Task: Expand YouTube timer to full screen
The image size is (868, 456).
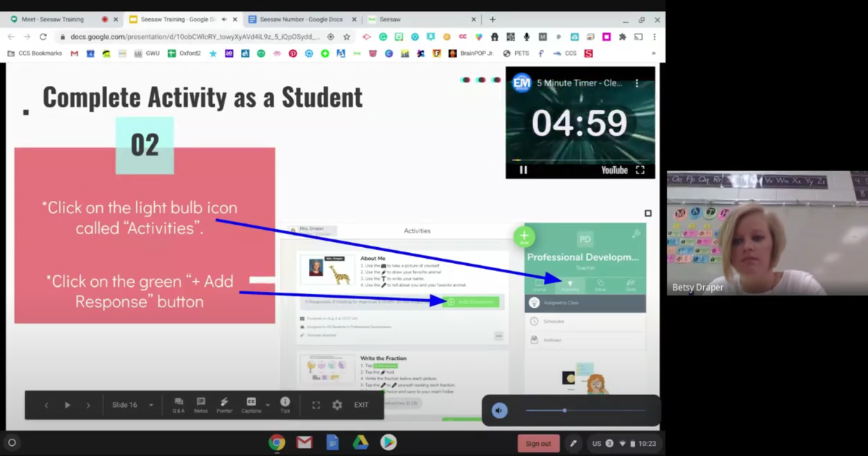Action: (640, 170)
